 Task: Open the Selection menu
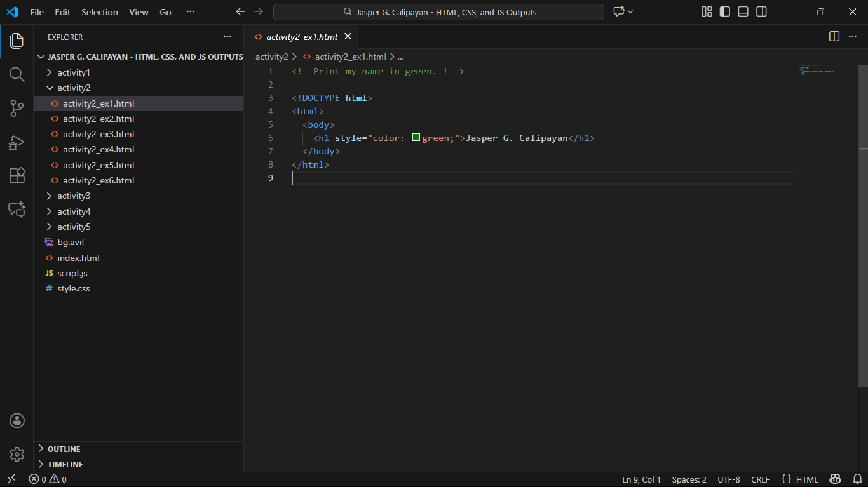100,12
